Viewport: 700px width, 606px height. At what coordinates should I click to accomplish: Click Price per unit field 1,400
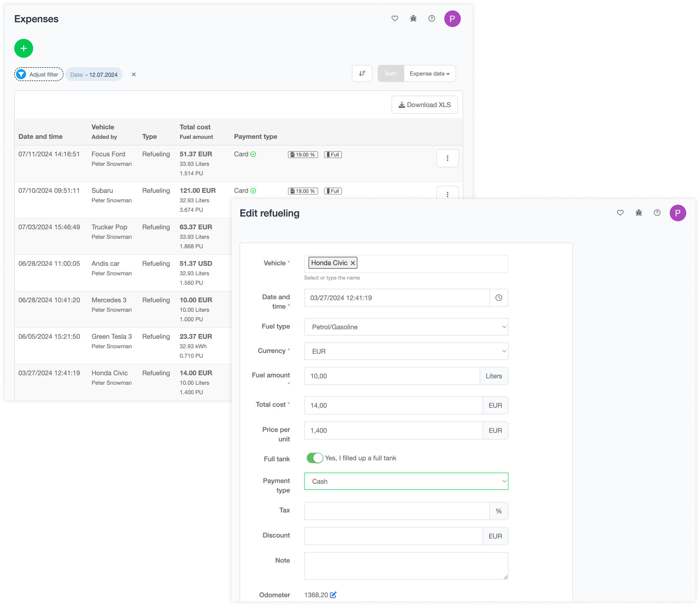click(x=394, y=430)
